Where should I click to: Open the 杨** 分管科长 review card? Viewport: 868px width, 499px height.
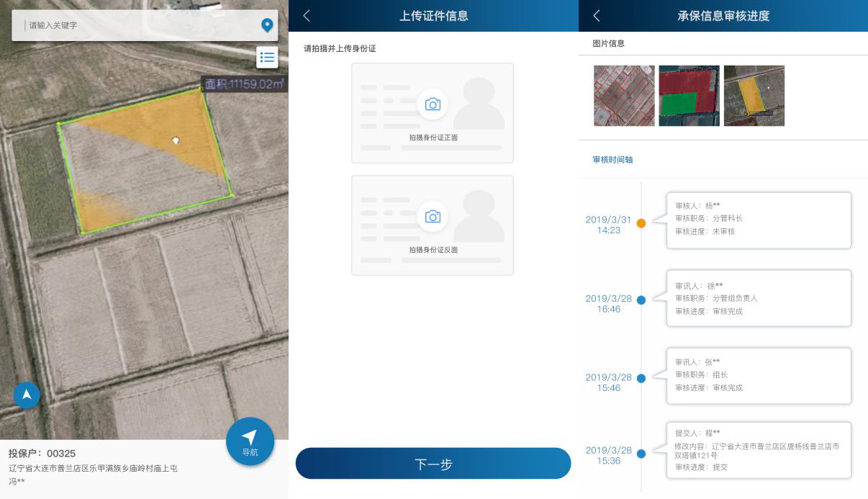pos(759,220)
